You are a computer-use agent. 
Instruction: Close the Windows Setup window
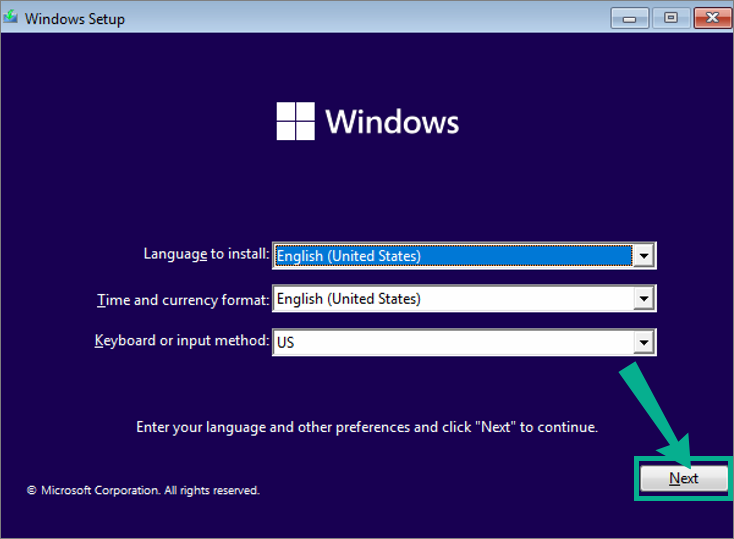click(x=712, y=18)
